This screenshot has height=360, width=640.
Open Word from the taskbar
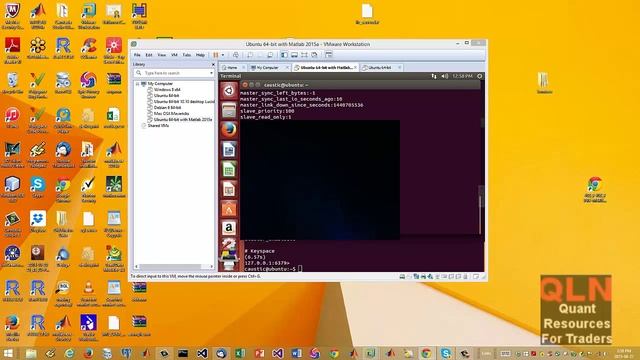[x=297, y=353]
